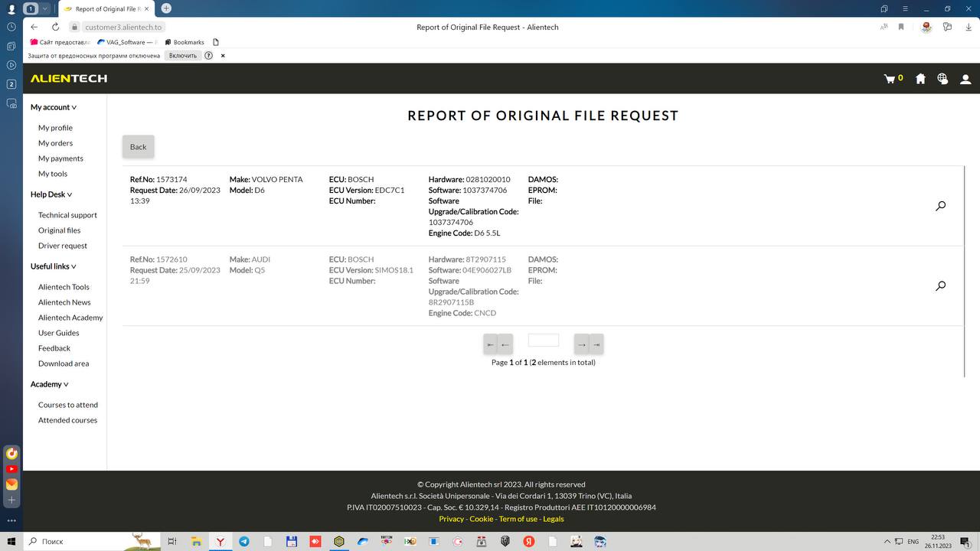Open tab group dropdown arrow
This screenshot has height=551, width=980.
tap(45, 8)
